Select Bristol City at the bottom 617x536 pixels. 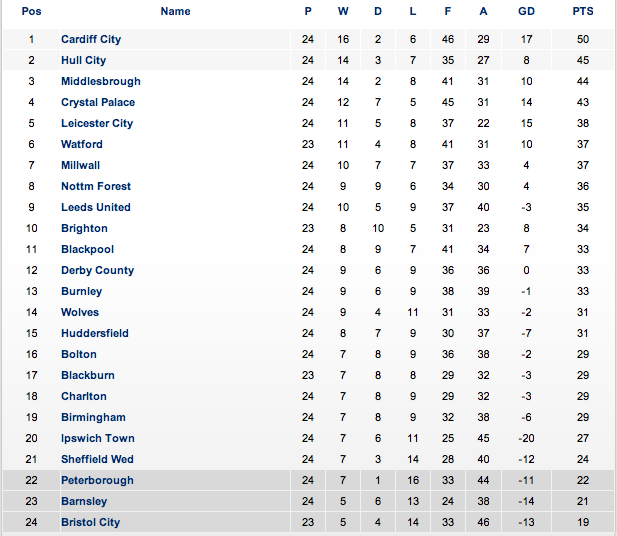tap(90, 522)
